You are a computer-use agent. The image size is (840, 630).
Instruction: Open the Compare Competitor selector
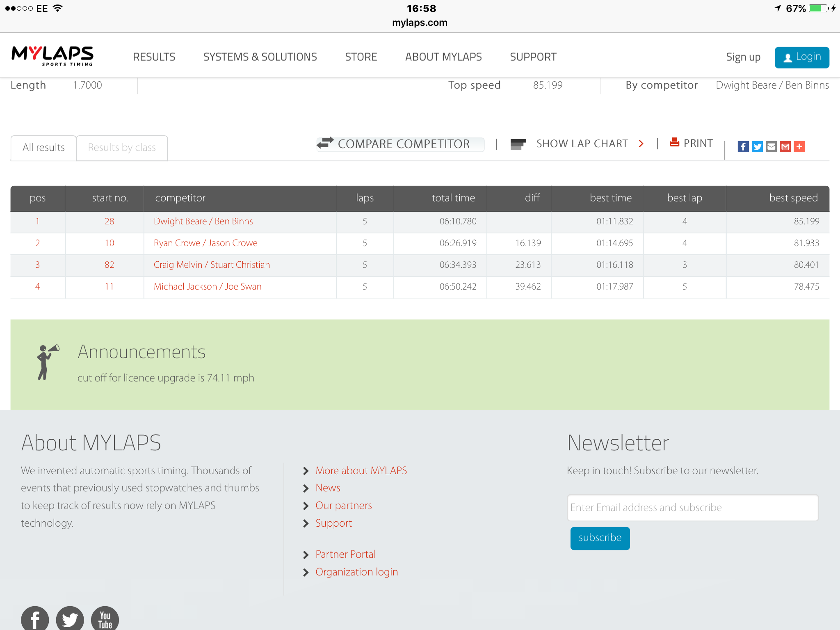tap(400, 144)
